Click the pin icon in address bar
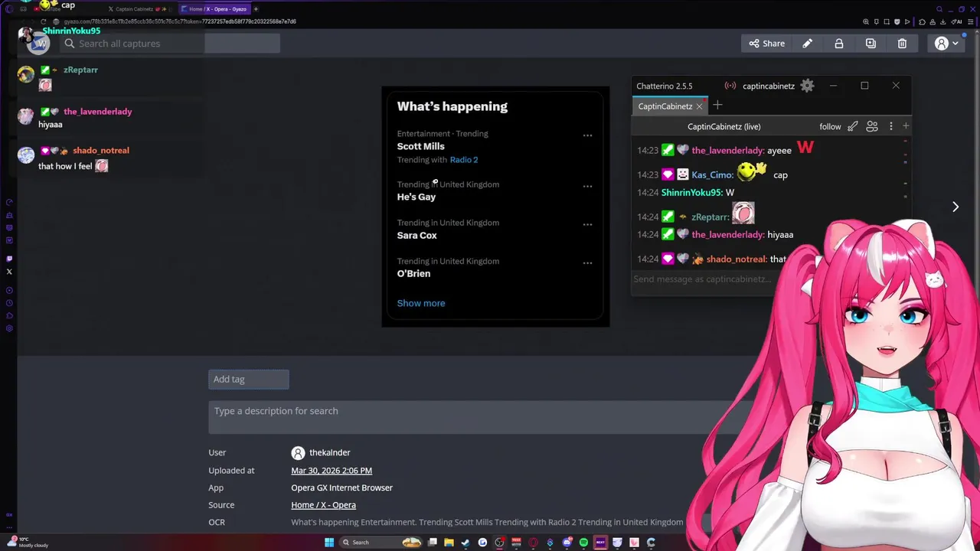980x551 pixels. [x=877, y=21]
